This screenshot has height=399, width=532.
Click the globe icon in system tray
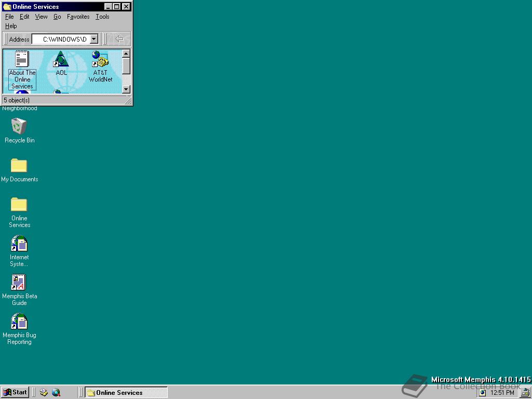[483, 393]
